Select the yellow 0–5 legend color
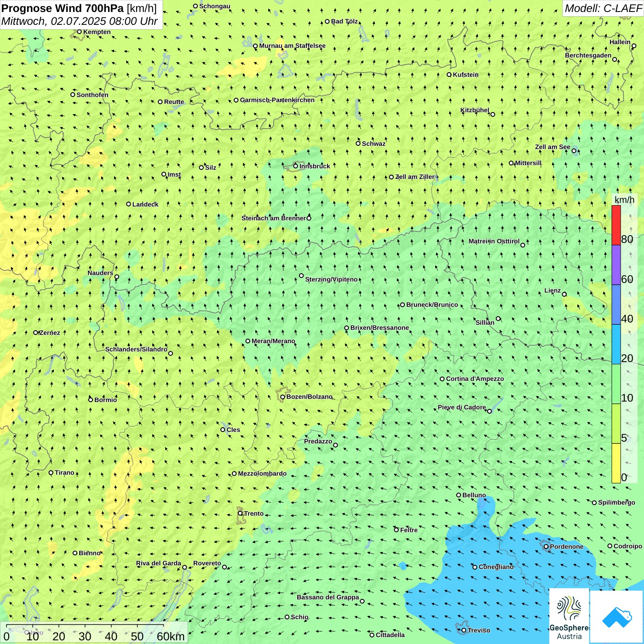This screenshot has width=644, height=644. point(616,463)
